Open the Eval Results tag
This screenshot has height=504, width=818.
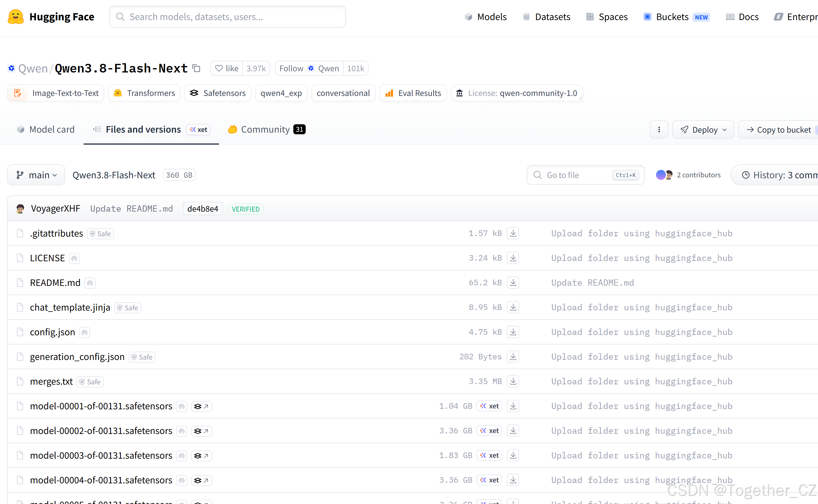point(413,93)
